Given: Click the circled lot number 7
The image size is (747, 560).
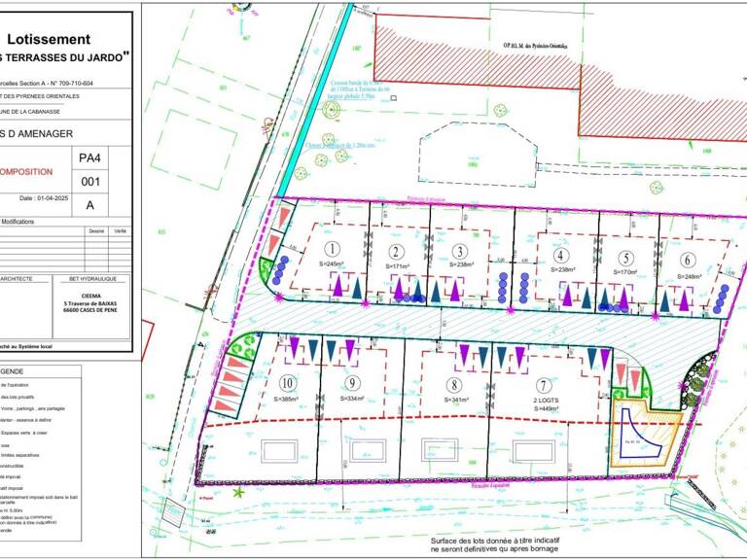Looking at the screenshot, I should [544, 385].
